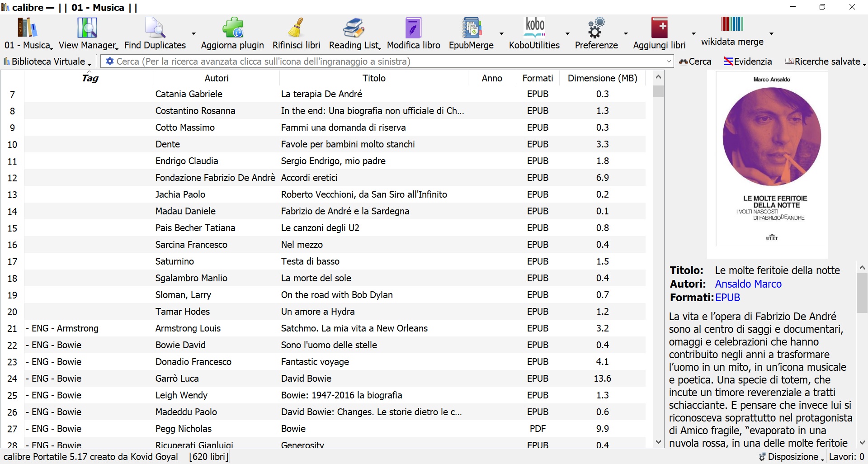Expand the Preferenze dropdown arrow
The width and height of the screenshot is (868, 464).
626,33
